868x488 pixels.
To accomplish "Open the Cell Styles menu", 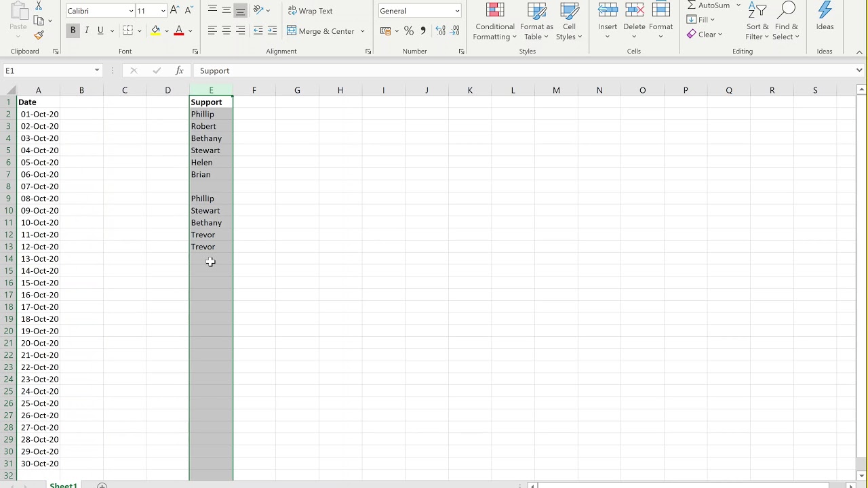I will click(570, 20).
